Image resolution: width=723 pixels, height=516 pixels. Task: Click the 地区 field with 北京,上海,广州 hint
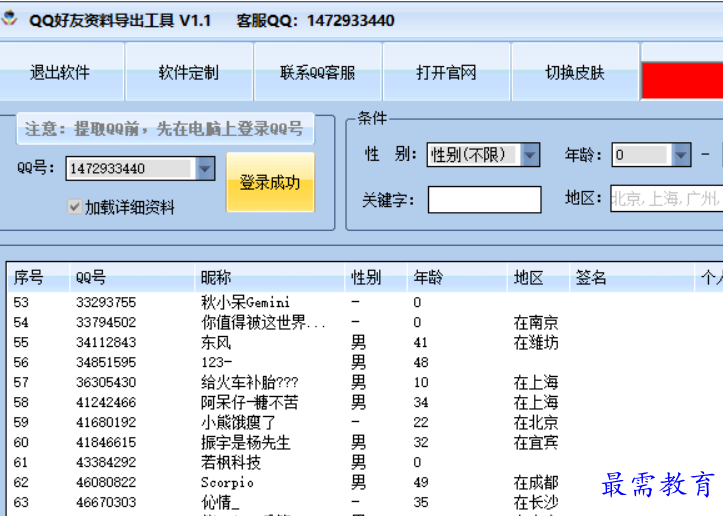coord(667,199)
